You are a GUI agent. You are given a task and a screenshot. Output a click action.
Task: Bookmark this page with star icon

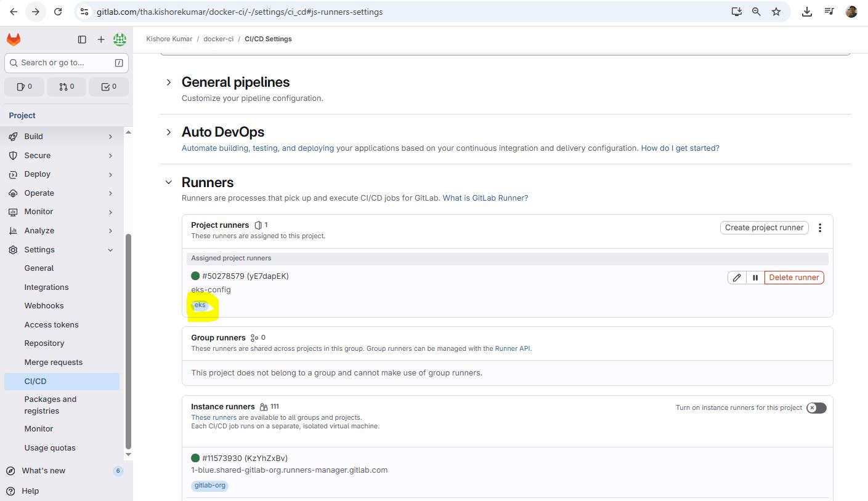click(x=776, y=12)
